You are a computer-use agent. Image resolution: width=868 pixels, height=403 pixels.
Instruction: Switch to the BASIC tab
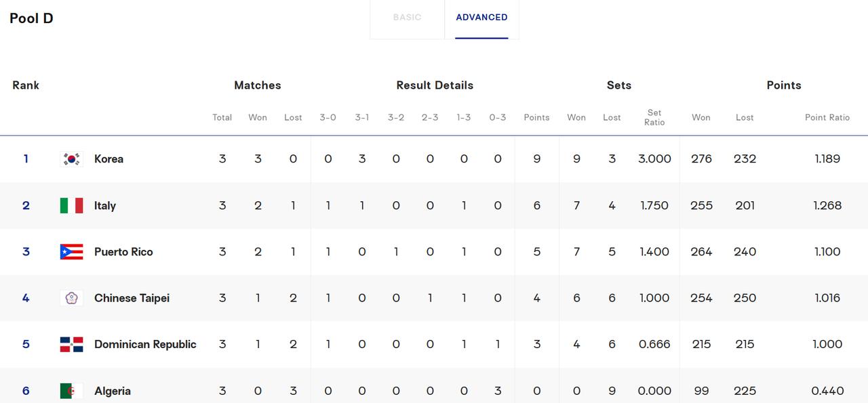point(407,18)
